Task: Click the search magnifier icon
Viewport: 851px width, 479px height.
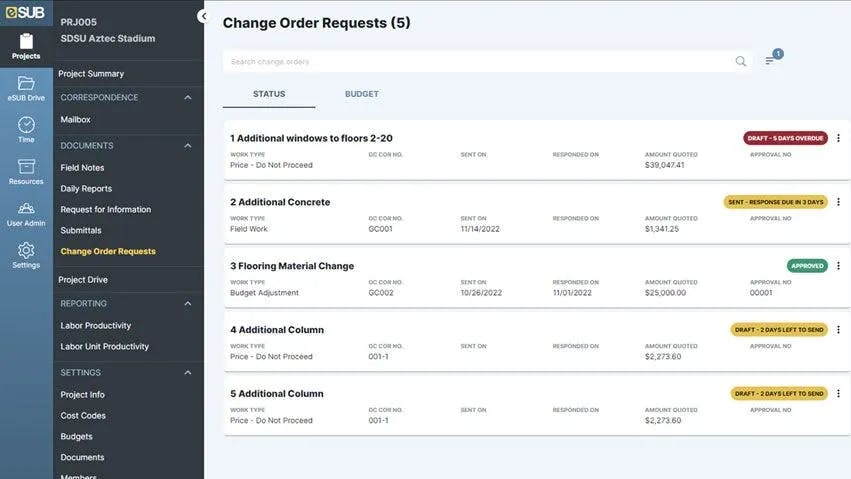Action: click(741, 62)
